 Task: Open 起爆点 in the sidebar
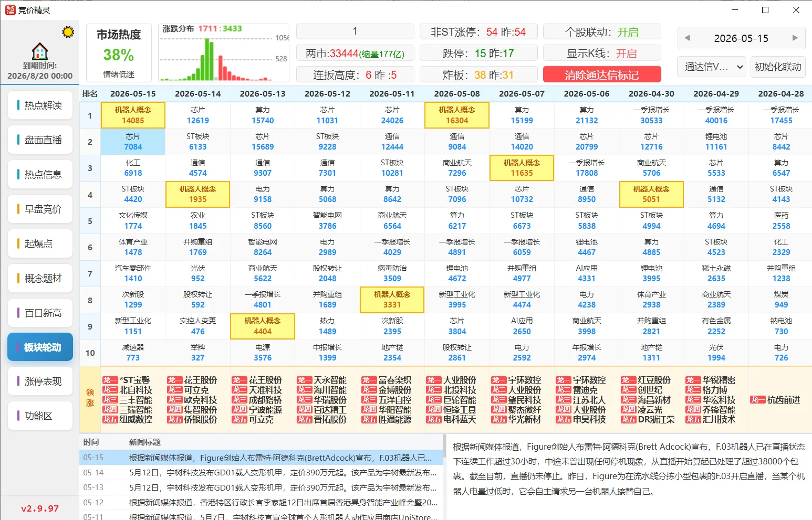point(40,243)
